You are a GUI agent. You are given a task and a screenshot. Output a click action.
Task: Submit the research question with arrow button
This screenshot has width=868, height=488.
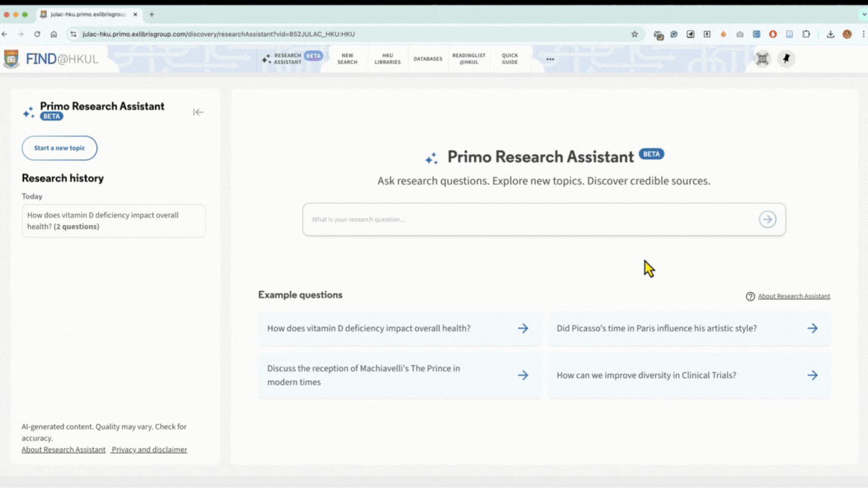767,219
